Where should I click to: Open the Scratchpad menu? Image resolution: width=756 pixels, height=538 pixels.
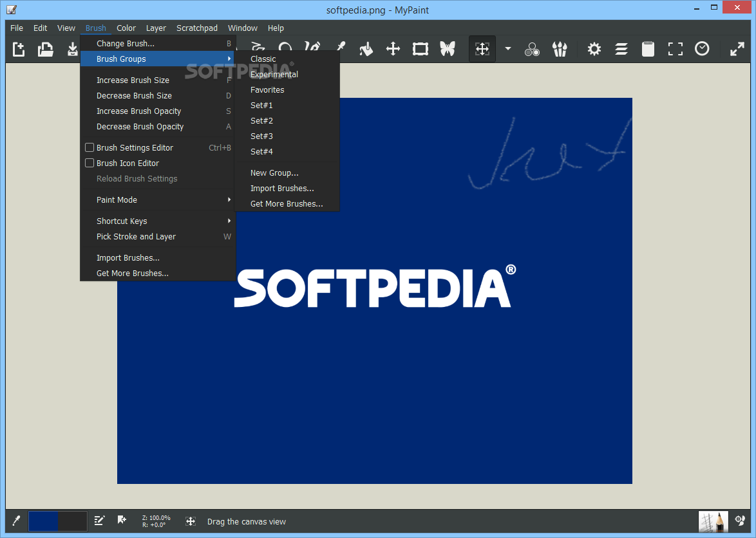(x=196, y=28)
